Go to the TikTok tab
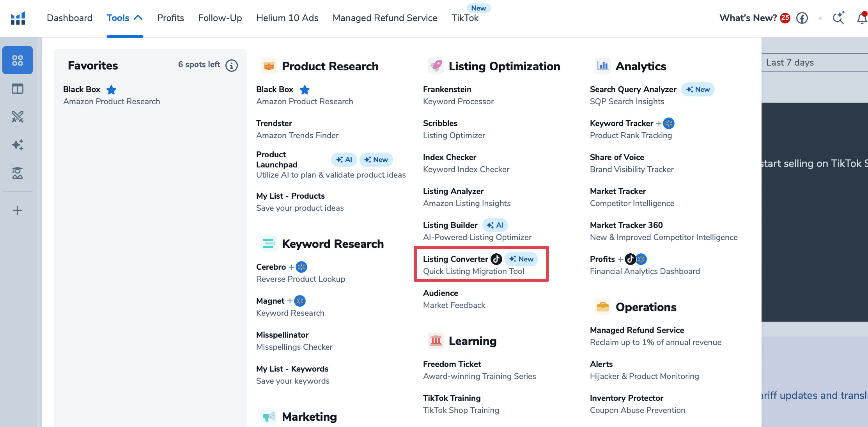The image size is (868, 427). [465, 18]
